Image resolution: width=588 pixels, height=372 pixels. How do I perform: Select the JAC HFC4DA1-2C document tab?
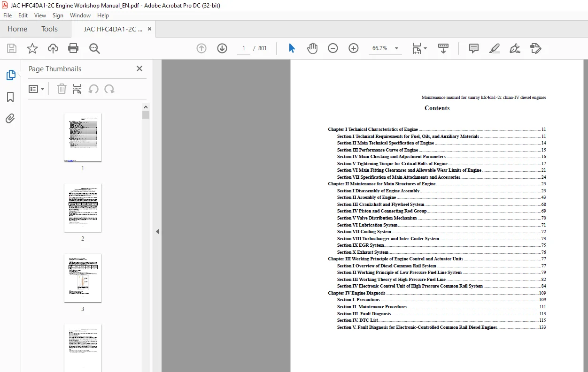click(113, 29)
